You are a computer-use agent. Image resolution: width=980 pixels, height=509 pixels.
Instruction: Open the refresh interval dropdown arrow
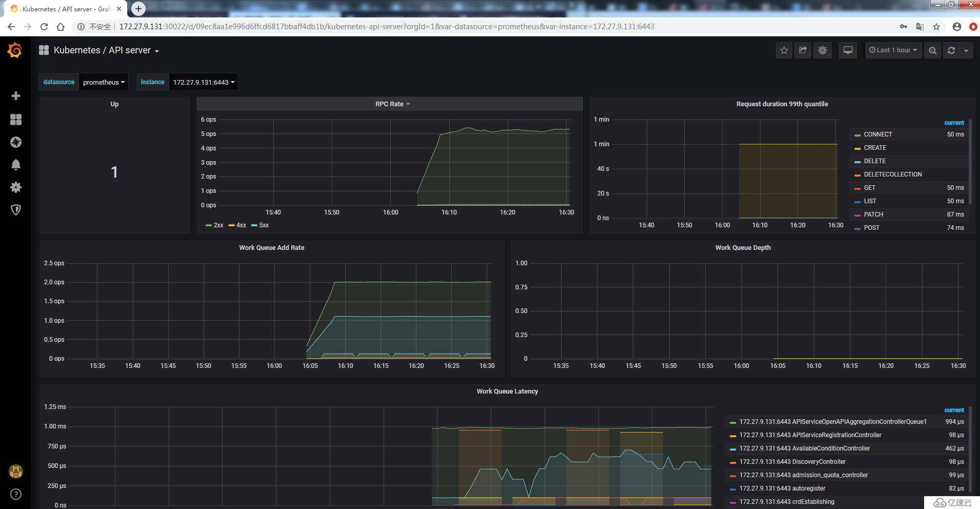point(966,50)
